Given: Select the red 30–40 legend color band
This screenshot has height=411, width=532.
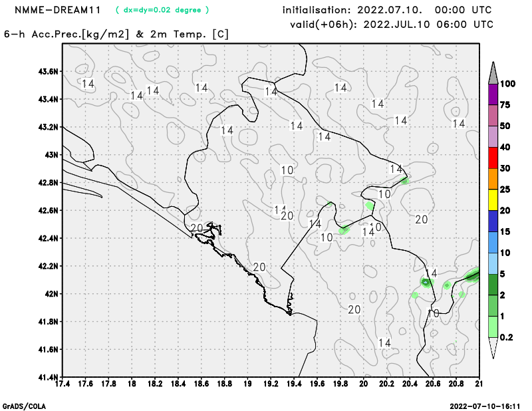Looking at the screenshot, I should coord(493,158).
